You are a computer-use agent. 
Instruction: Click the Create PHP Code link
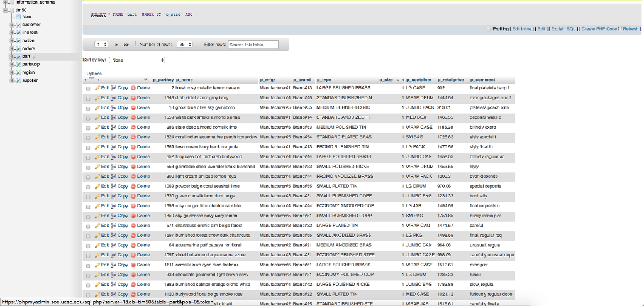coord(599,29)
